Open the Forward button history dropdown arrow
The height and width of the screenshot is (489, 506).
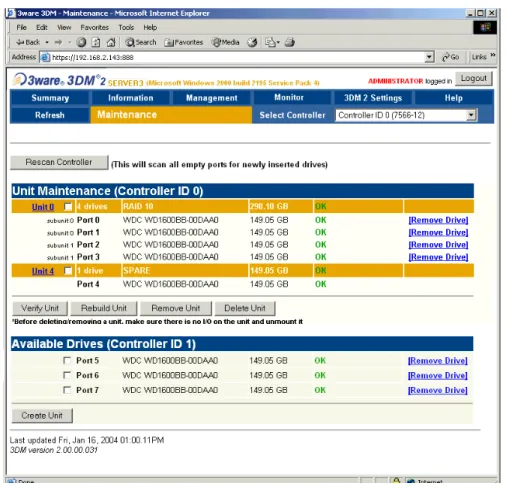(x=70, y=42)
